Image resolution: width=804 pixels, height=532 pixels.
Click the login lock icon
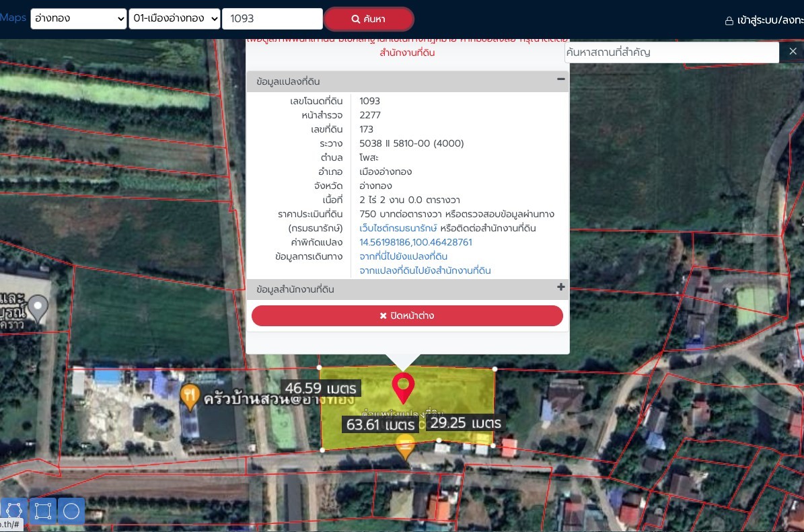(x=729, y=20)
